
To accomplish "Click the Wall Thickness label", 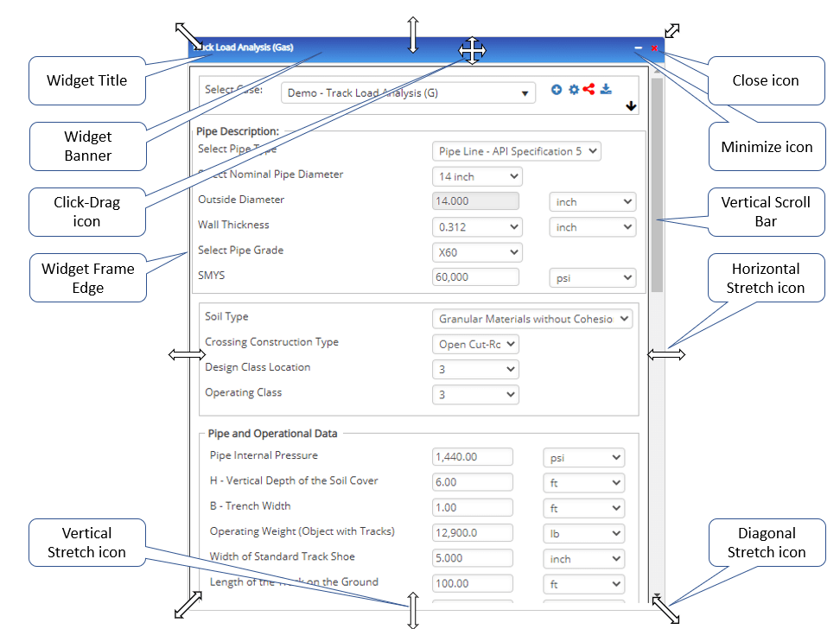I will coord(233,225).
